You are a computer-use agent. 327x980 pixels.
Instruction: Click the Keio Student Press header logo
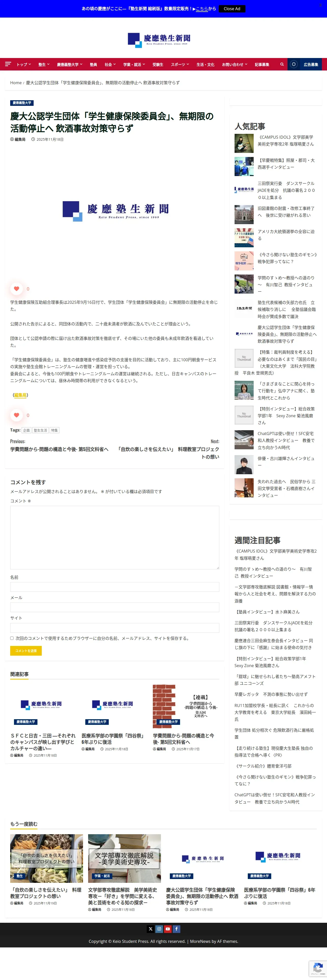click(159, 40)
